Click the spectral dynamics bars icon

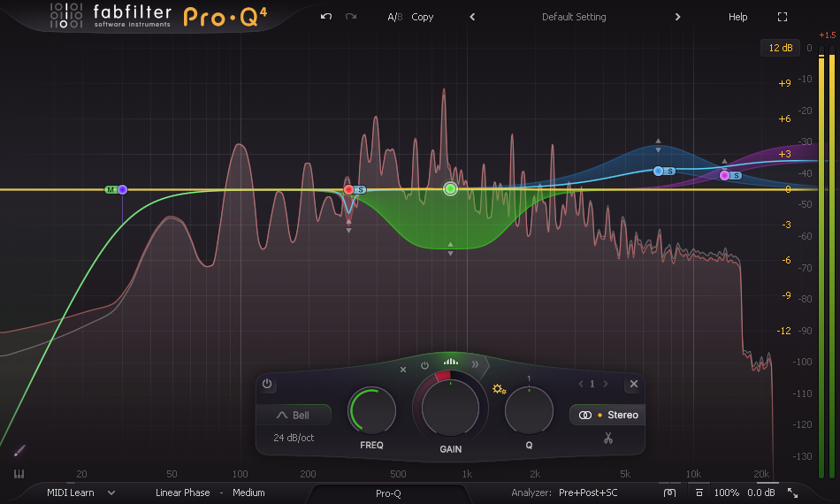click(x=451, y=362)
